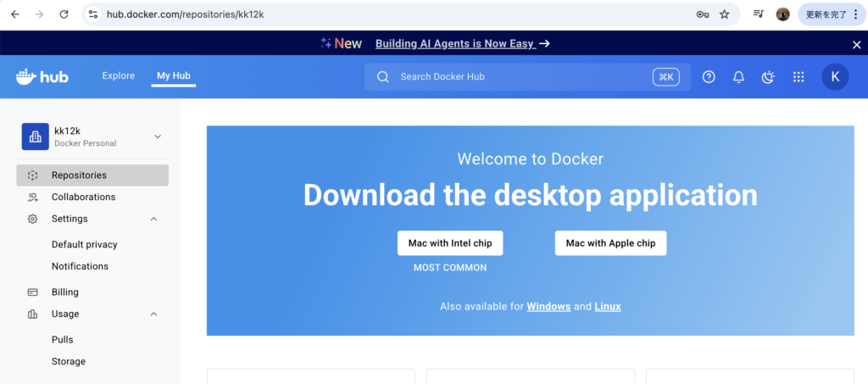Open the K user account avatar

coord(835,77)
